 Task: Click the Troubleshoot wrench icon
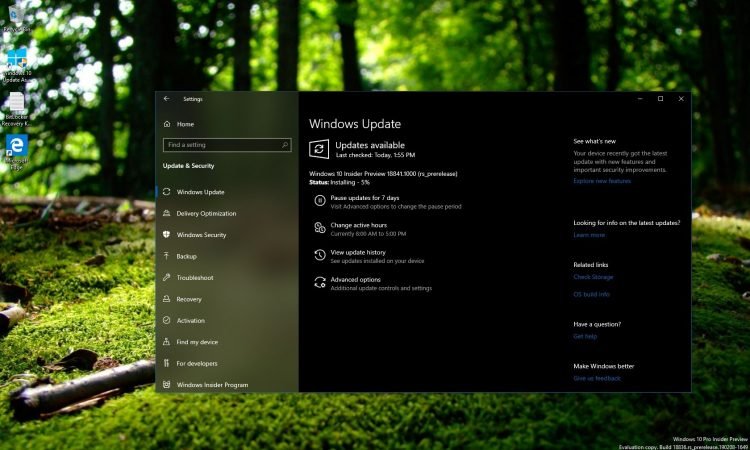[166, 278]
